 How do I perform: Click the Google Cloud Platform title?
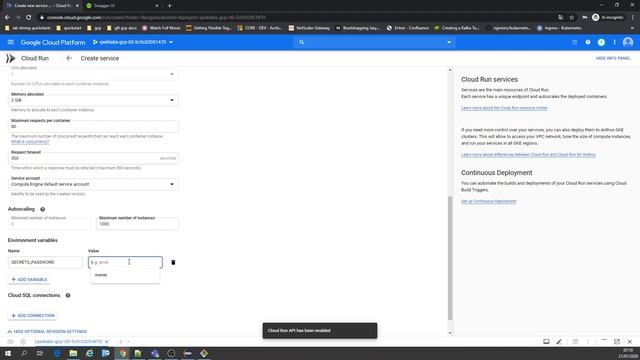tap(53, 42)
